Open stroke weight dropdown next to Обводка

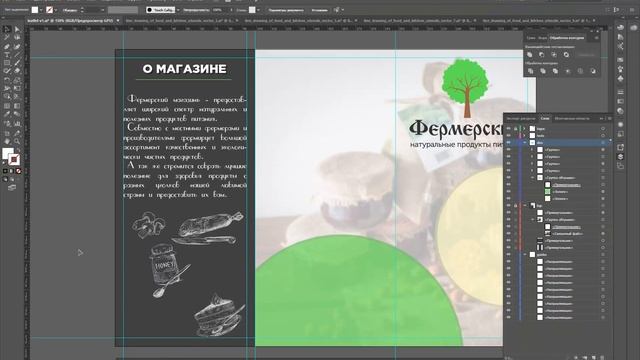[x=102, y=9]
